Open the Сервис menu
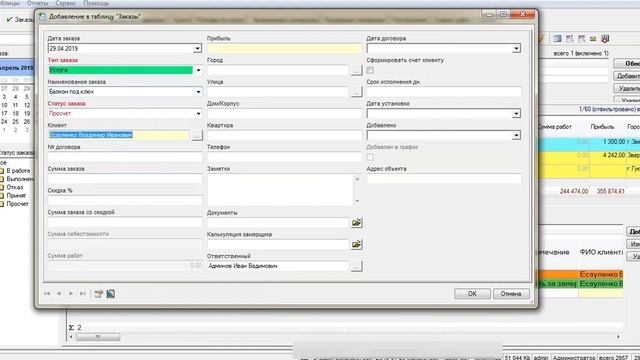This screenshot has width=640, height=360. click(65, 3)
